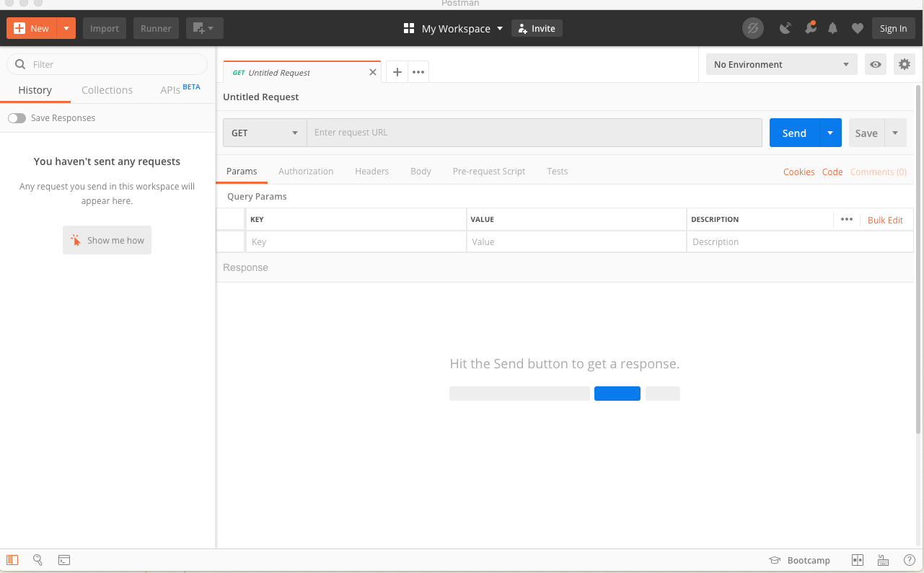Select the Tests tab

tap(558, 172)
